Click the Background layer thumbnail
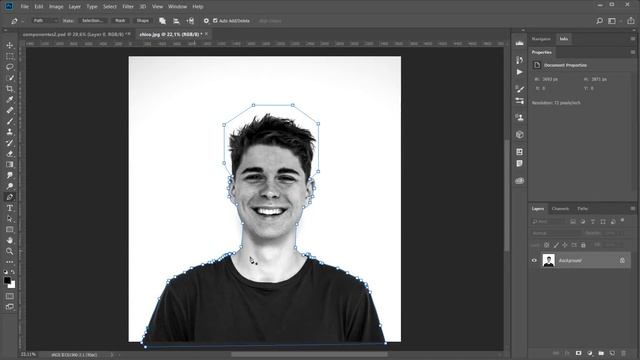This screenshot has width=640, height=360. coord(549,260)
